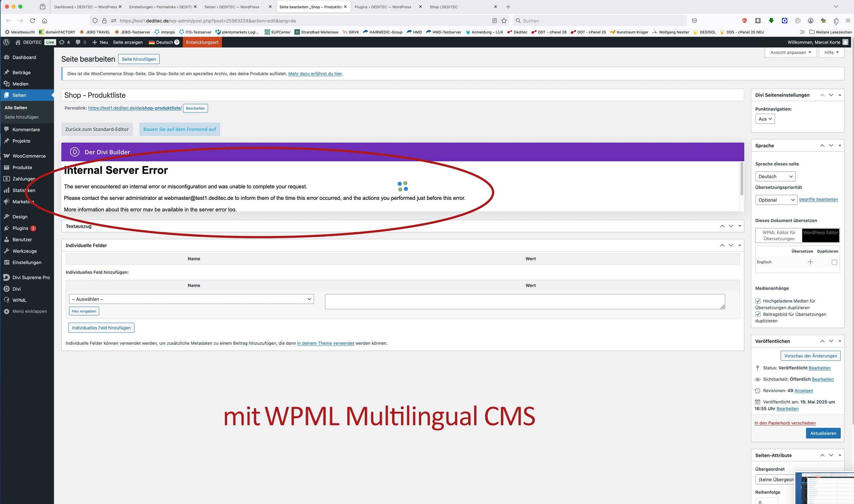Expand the Hilfe dropdown
Viewport: 854px width, 504px height.
[831, 52]
